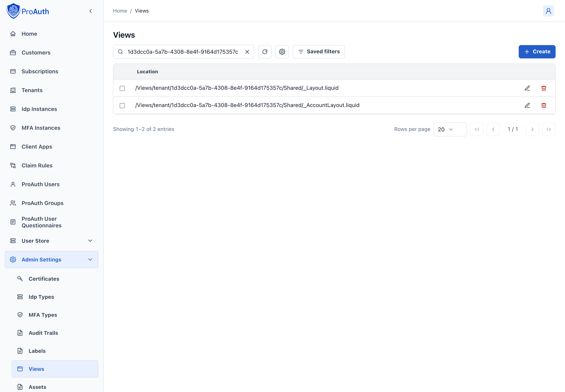The image size is (565, 392).
Task: Click the Views breadcrumb text
Action: point(142,11)
